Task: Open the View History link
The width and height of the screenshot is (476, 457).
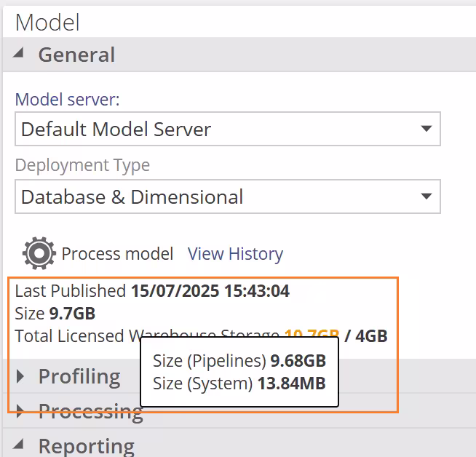Action: (x=235, y=254)
